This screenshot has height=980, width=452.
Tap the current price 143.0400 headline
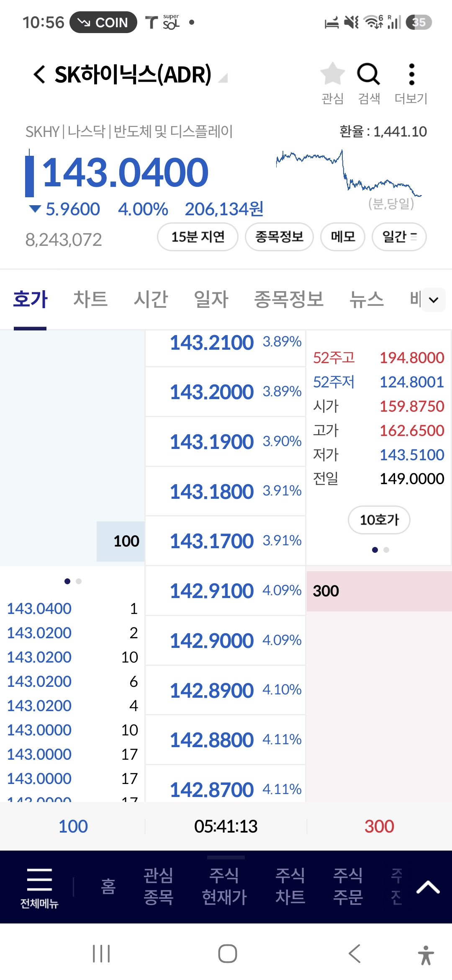pos(125,172)
